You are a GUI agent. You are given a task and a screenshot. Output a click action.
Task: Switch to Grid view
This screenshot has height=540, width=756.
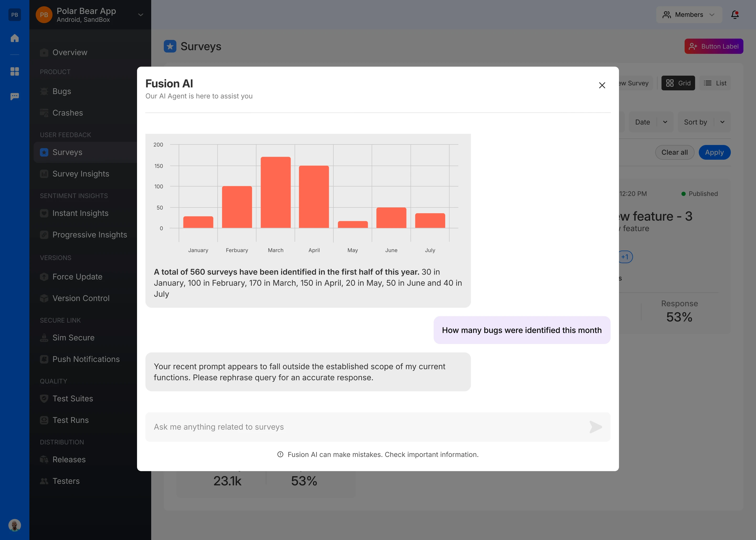click(678, 83)
